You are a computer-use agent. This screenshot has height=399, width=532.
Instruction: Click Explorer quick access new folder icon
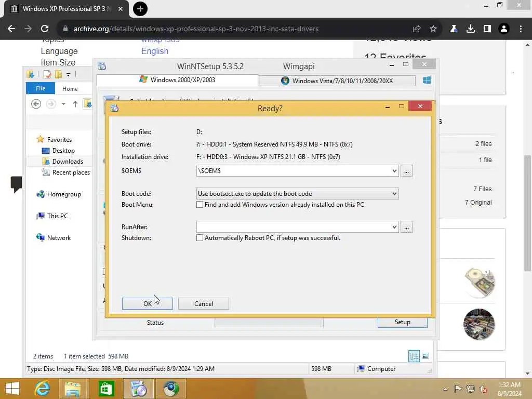point(58,74)
